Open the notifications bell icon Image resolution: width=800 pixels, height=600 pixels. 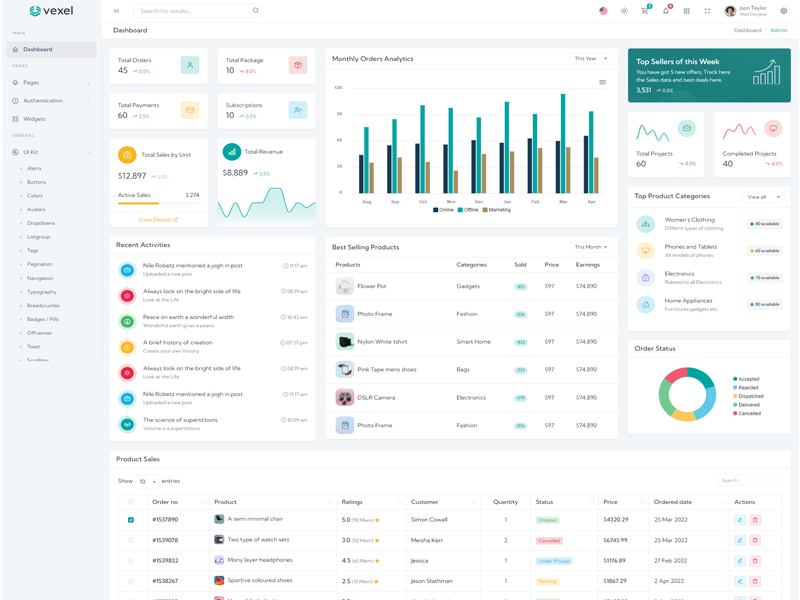666,11
